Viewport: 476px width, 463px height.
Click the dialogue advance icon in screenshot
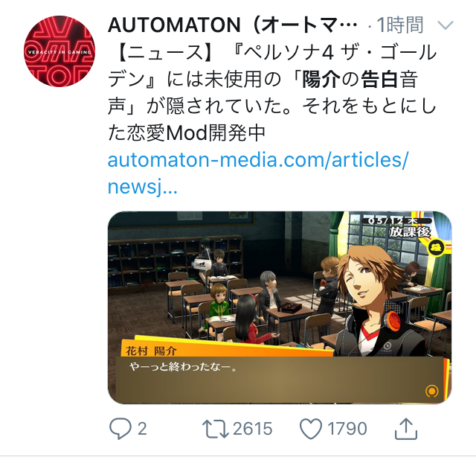tap(431, 391)
